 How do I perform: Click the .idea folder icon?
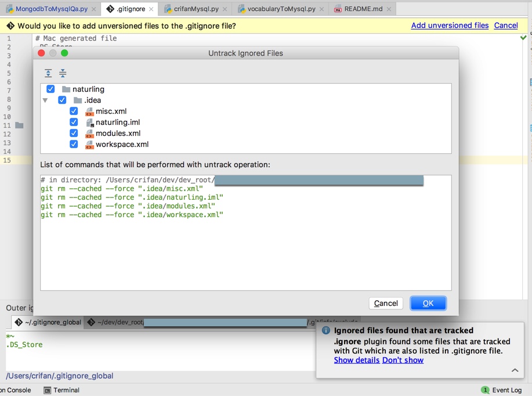[x=78, y=100]
